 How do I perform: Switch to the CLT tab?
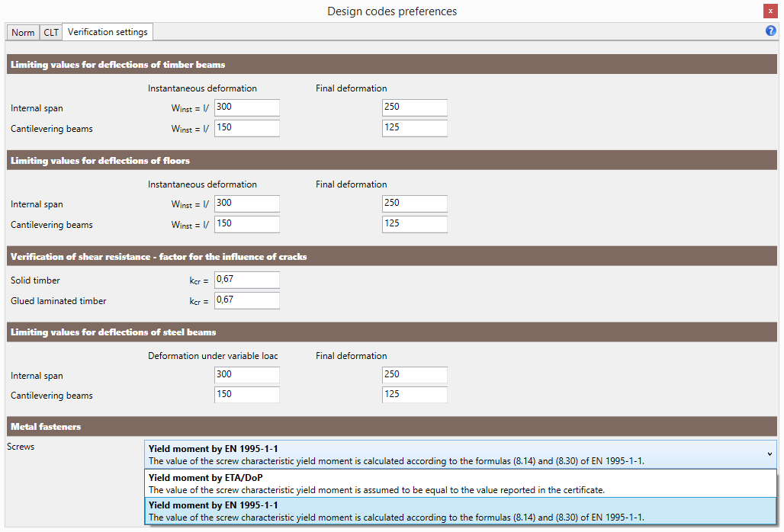click(x=51, y=33)
